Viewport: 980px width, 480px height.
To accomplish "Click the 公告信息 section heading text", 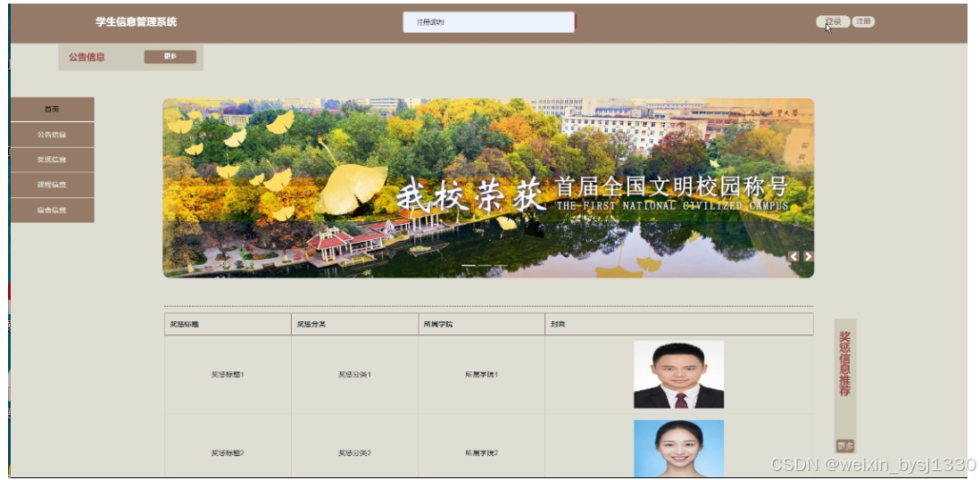I will pos(87,57).
